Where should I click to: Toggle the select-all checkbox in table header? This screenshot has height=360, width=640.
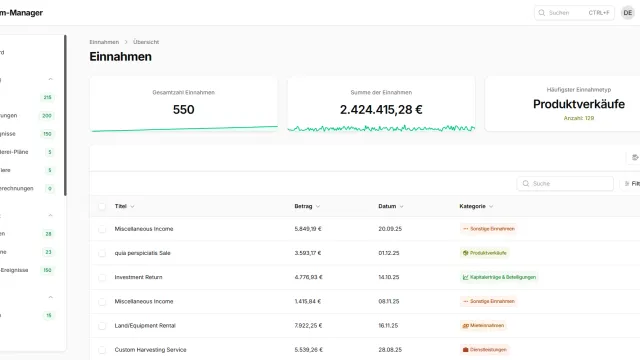pyautogui.click(x=102, y=207)
